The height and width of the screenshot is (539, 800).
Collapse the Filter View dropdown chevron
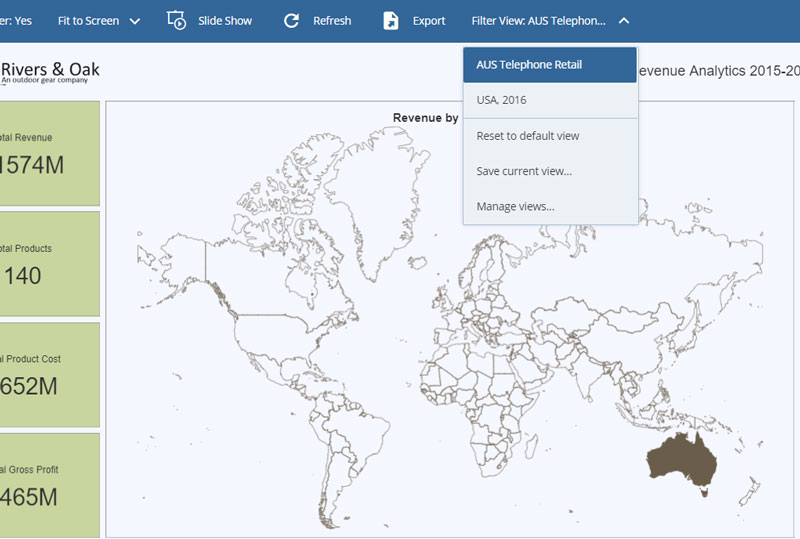tap(624, 20)
